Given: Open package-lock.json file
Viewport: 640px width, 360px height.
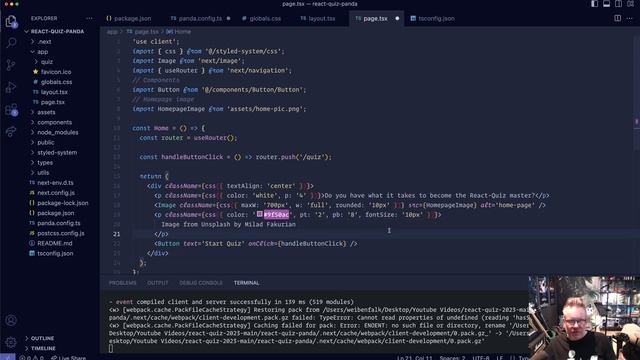Looking at the screenshot, I should 62,203.
